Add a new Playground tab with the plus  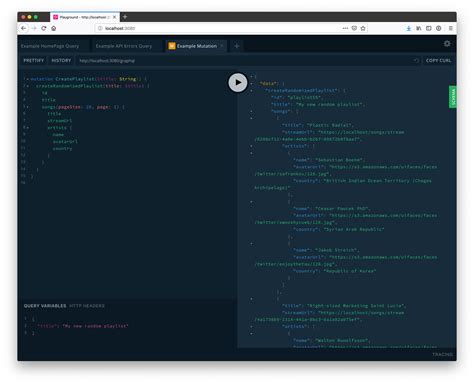pyautogui.click(x=237, y=46)
